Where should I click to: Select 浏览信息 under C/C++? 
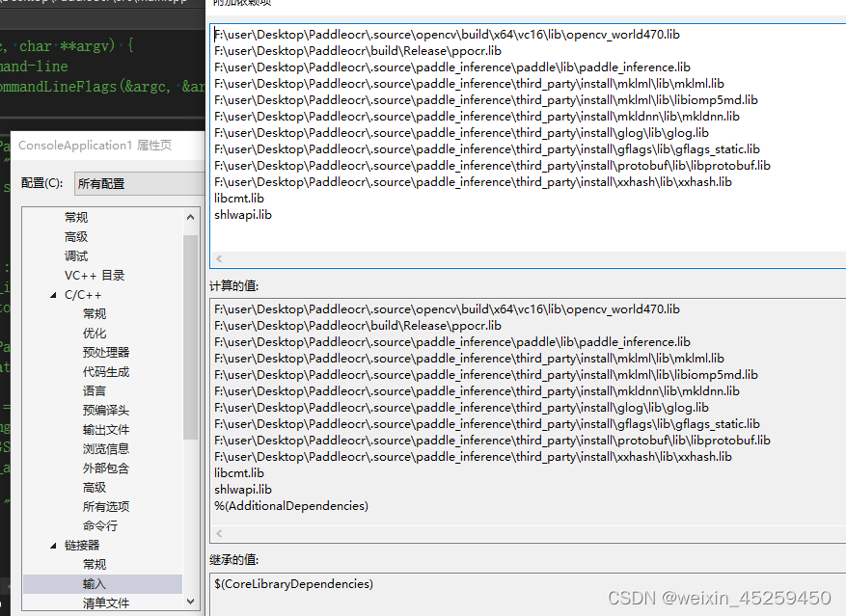coord(106,449)
